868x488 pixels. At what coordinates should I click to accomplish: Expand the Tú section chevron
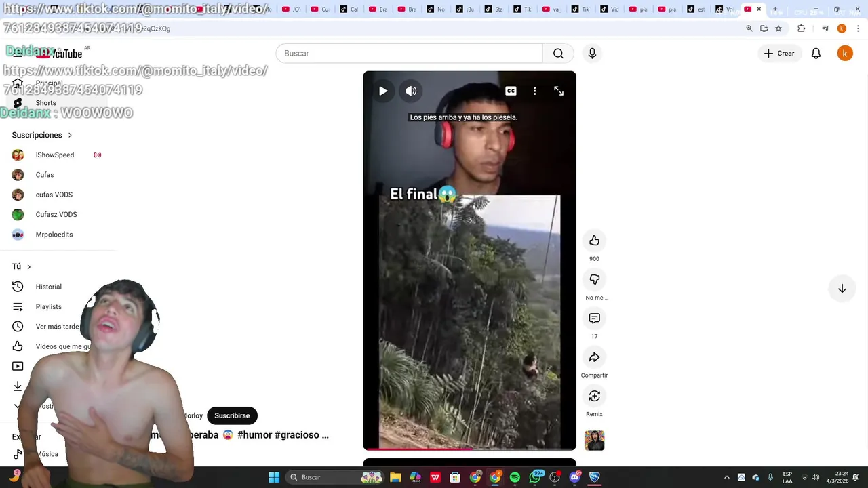(28, 267)
